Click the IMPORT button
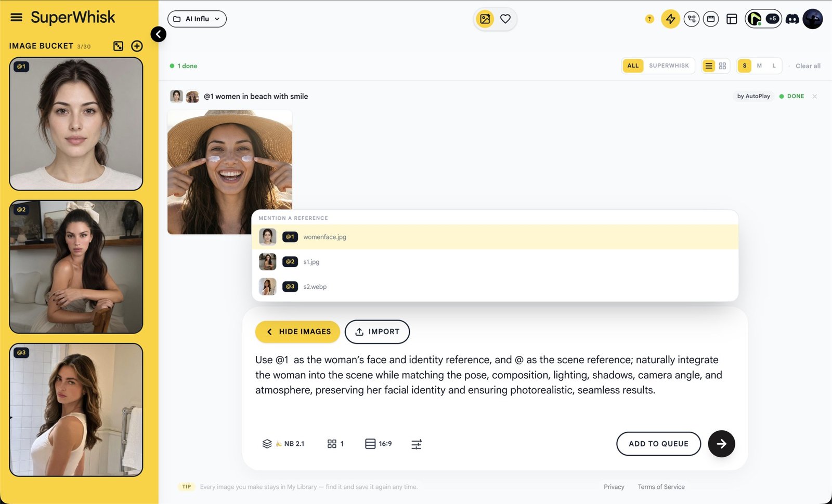Screen dimensions: 832x504 (377, 331)
